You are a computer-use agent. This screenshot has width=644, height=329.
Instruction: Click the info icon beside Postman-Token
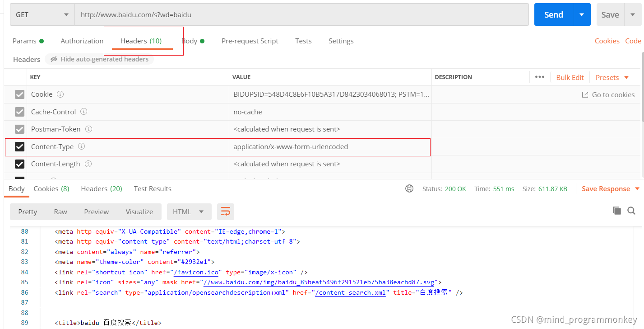pyautogui.click(x=89, y=129)
